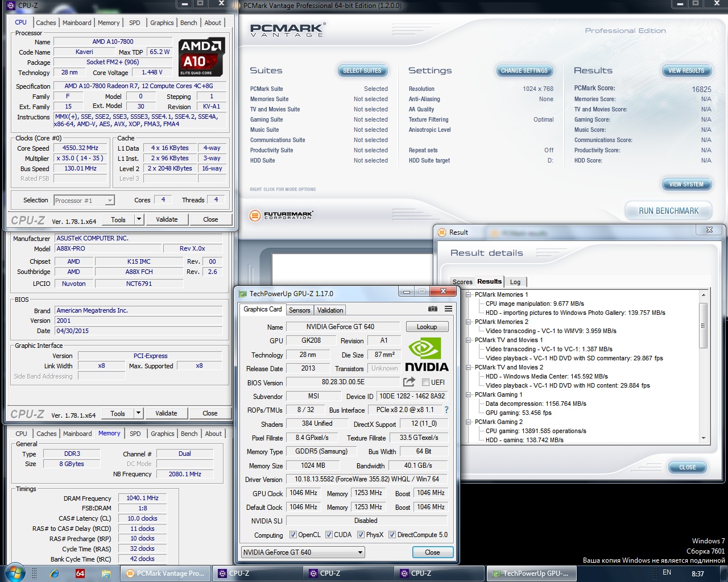
Task: Open Windows Explorer folder icon in taskbar
Action: pos(105,573)
